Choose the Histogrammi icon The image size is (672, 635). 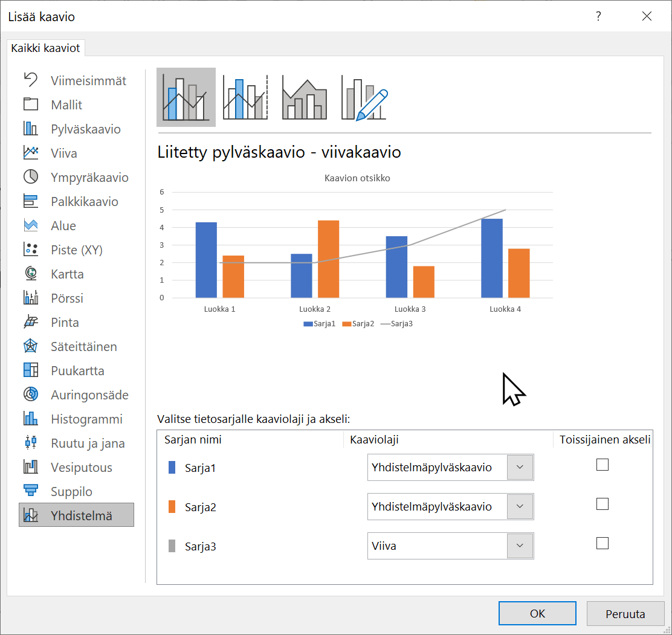pos(30,419)
